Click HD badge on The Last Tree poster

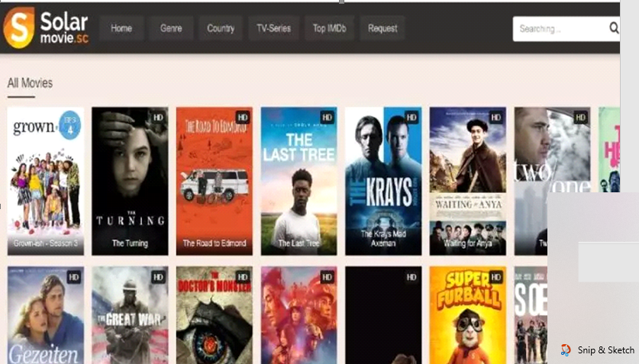327,118
